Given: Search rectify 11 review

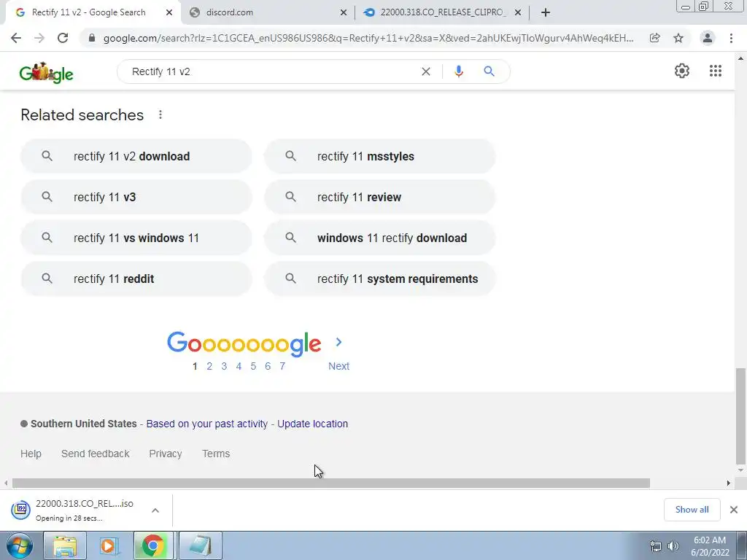Looking at the screenshot, I should coord(380,197).
